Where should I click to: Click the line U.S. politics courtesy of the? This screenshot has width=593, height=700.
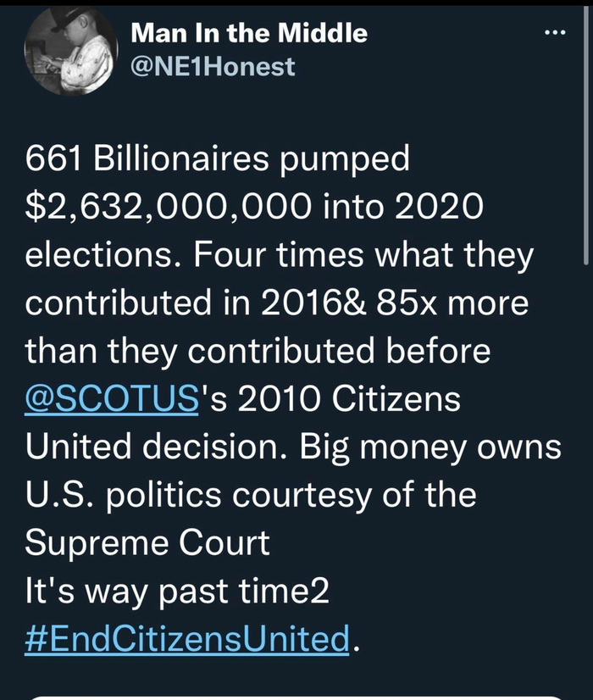point(250,494)
